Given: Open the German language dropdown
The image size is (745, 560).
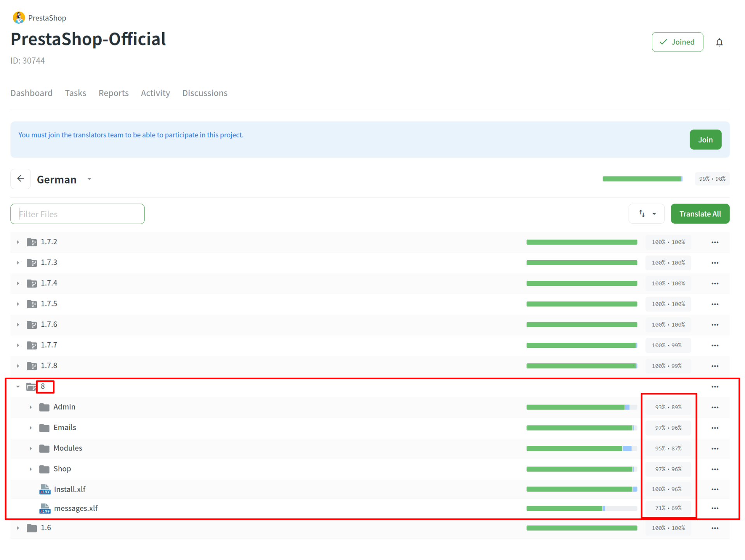Looking at the screenshot, I should (89, 179).
